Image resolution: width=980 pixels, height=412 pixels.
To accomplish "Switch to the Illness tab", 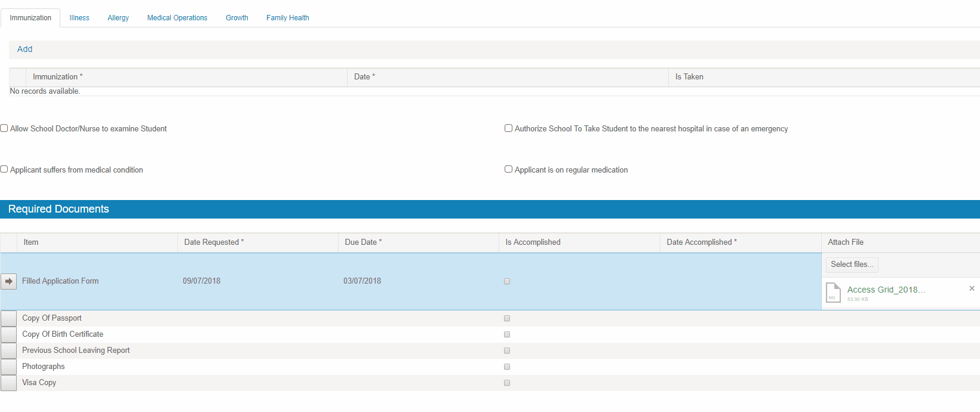I will point(79,18).
